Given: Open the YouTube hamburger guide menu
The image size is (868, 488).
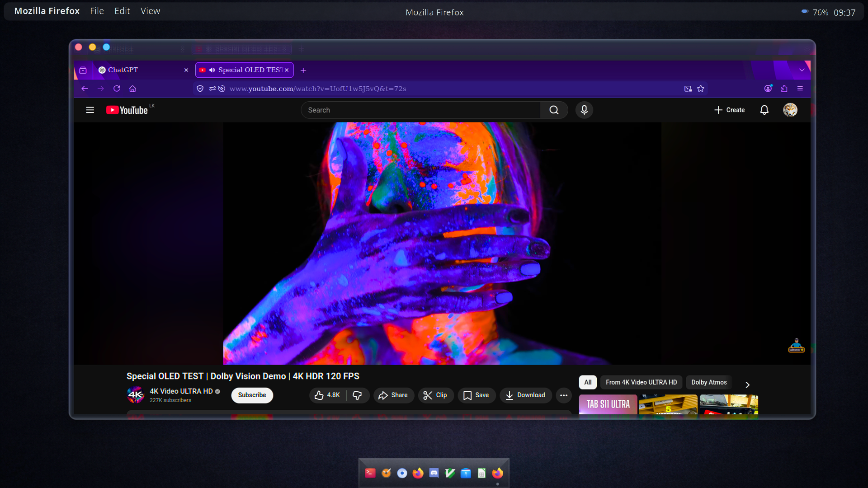Looking at the screenshot, I should (x=90, y=110).
